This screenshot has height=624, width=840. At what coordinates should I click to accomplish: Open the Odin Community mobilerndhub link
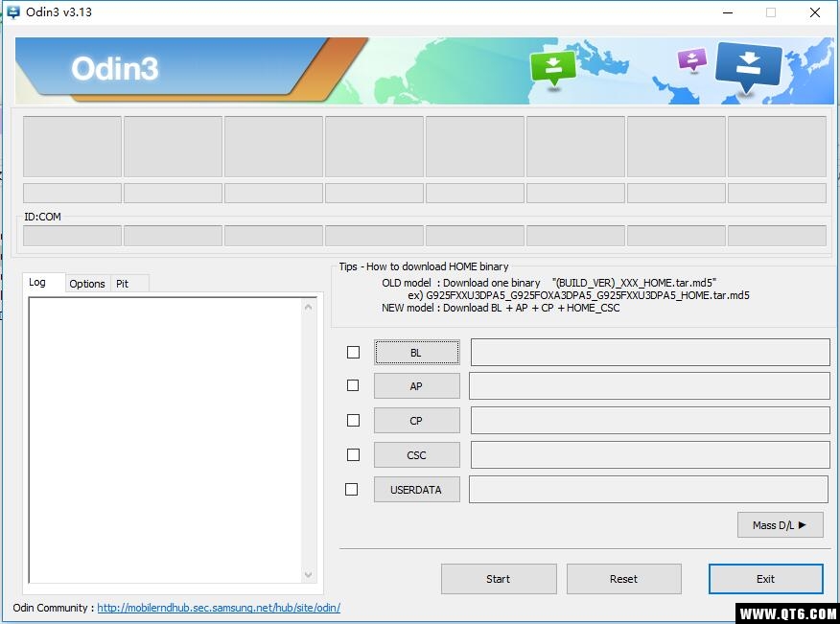219,608
